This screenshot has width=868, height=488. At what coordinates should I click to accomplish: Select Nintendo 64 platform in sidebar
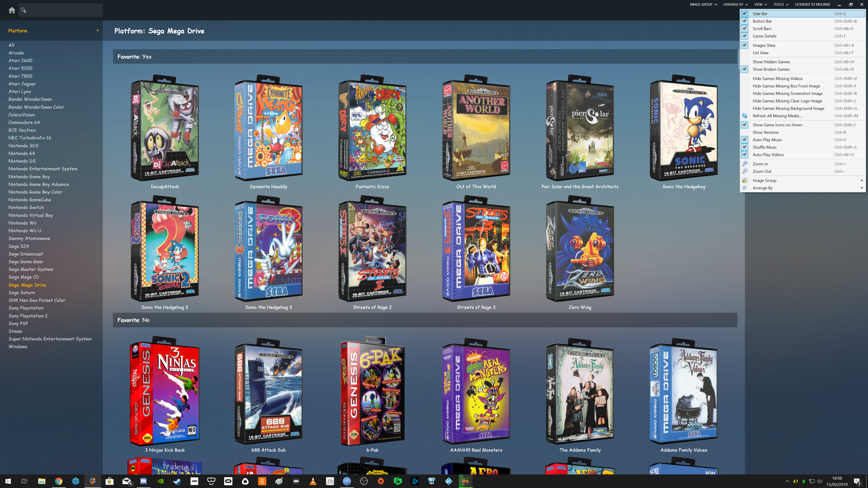point(21,153)
